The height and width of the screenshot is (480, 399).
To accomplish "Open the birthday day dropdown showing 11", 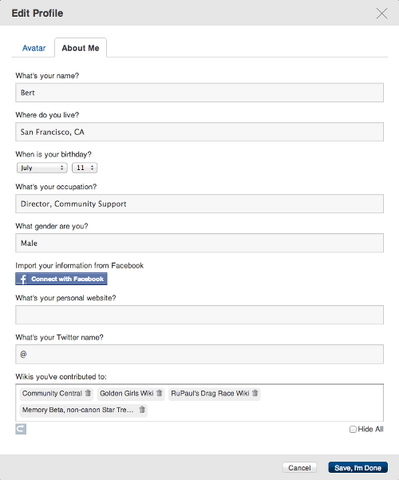I will click(x=85, y=168).
